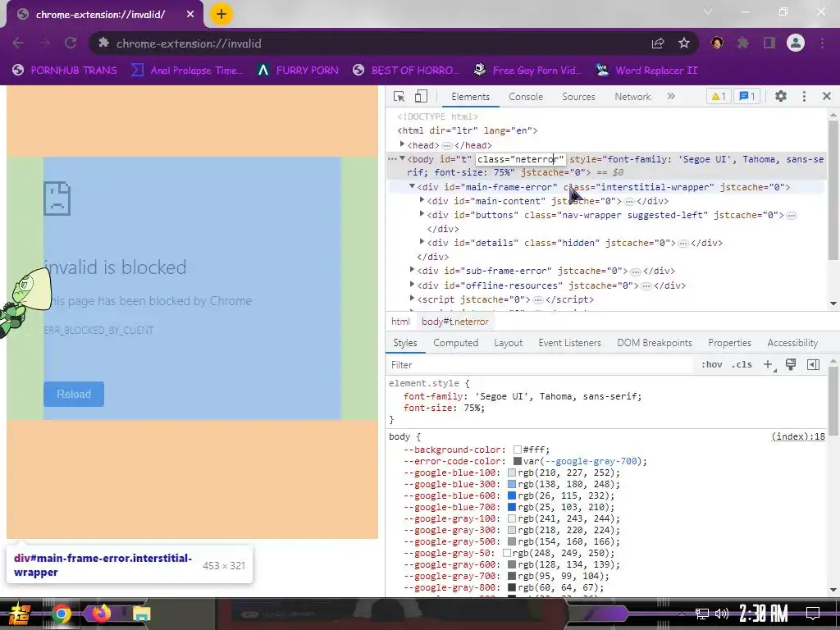Show more DevTools tabs chevron
Screen dimensions: 840x630
click(671, 97)
